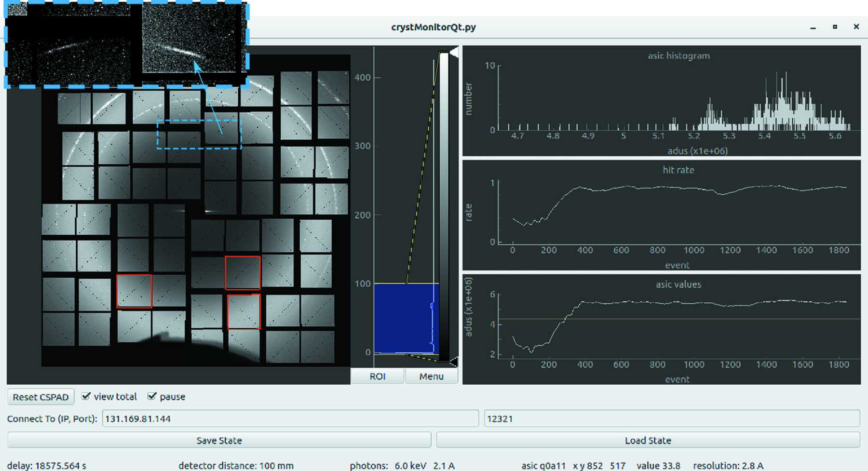Click the asic histogram plot
This screenshot has height=471, width=868.
pos(662,101)
